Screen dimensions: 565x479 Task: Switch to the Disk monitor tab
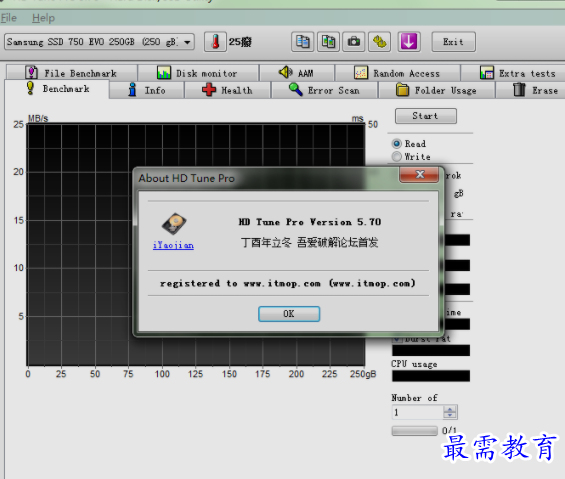[x=198, y=73]
